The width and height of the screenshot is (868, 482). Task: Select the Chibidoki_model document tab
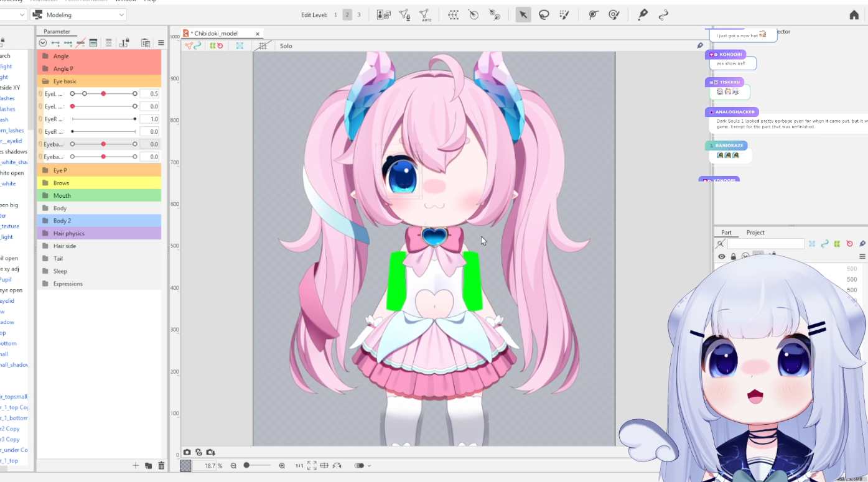click(x=221, y=34)
